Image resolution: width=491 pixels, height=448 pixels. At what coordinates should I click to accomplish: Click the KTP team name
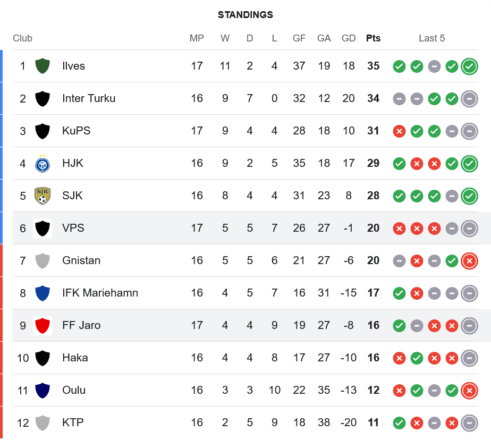point(73,422)
